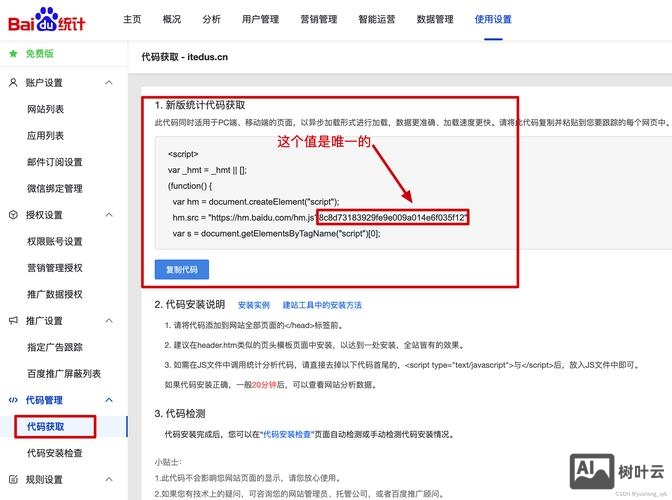Click the green star icon beside 免费版
672x500 pixels.
pos(13,54)
